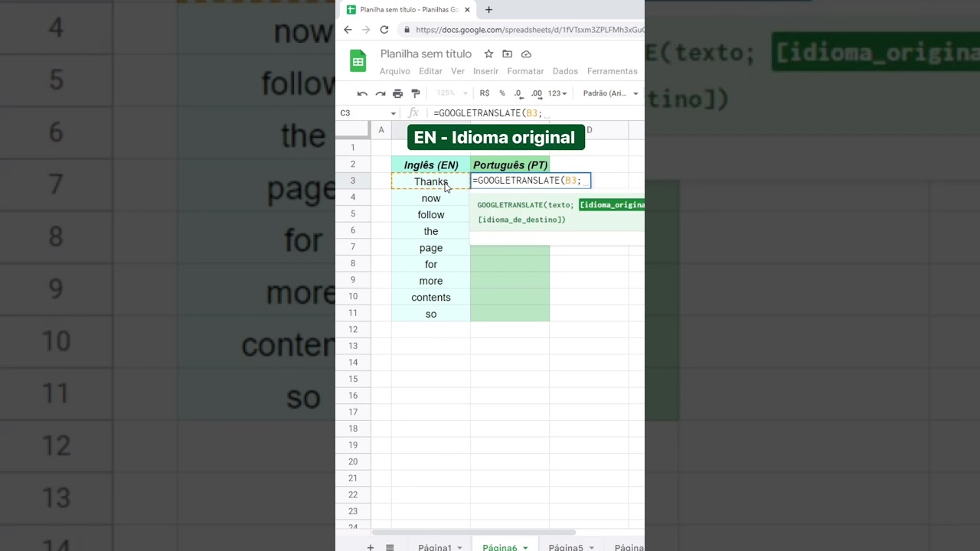This screenshot has width=980, height=551.
Task: Increase decimal places button
Action: coord(537,93)
